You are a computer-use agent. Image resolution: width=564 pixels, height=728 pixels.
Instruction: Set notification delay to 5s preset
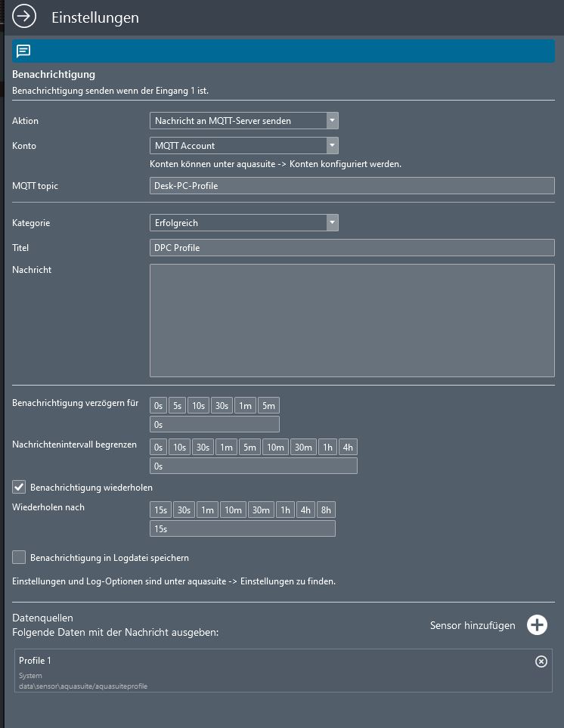pos(177,406)
